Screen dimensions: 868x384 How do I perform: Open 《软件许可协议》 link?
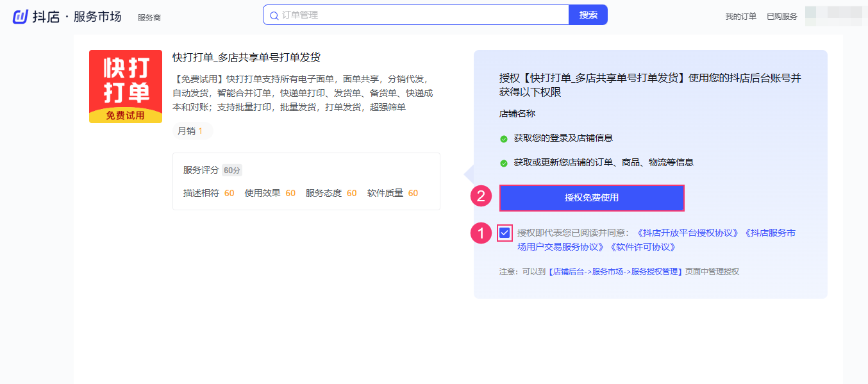point(642,247)
